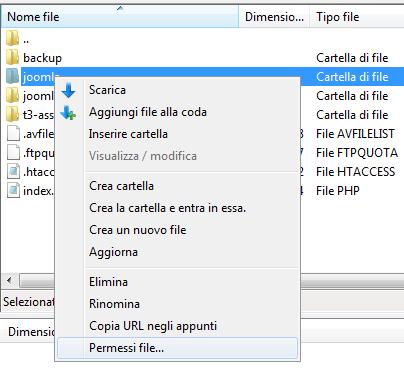
Task: Click the index PHP file icon
Action: pyautogui.click(x=13, y=191)
